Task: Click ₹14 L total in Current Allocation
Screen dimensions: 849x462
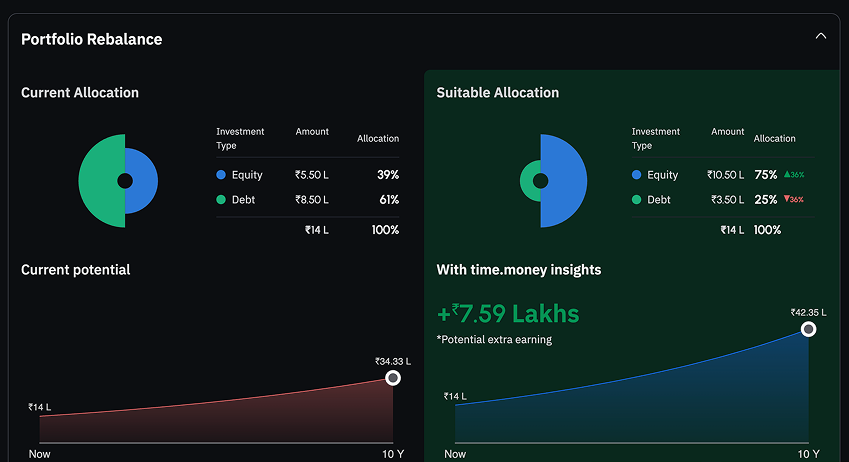Action: pyautogui.click(x=317, y=230)
